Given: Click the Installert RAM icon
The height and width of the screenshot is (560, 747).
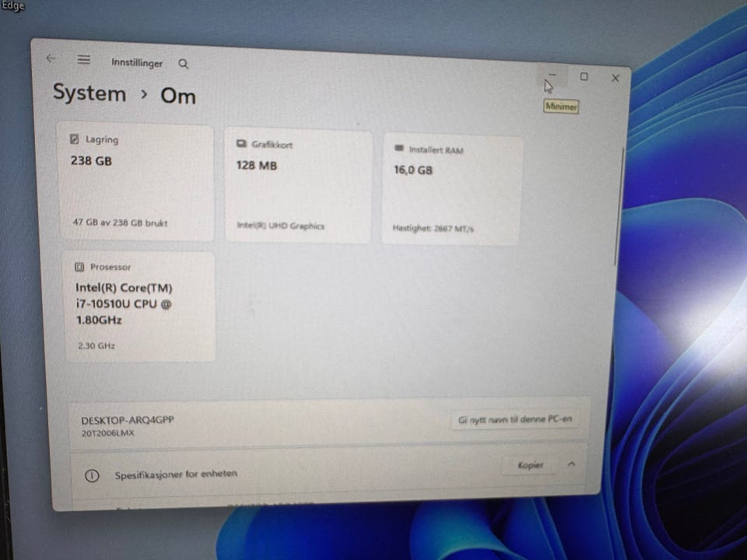Looking at the screenshot, I should pyautogui.click(x=398, y=149).
